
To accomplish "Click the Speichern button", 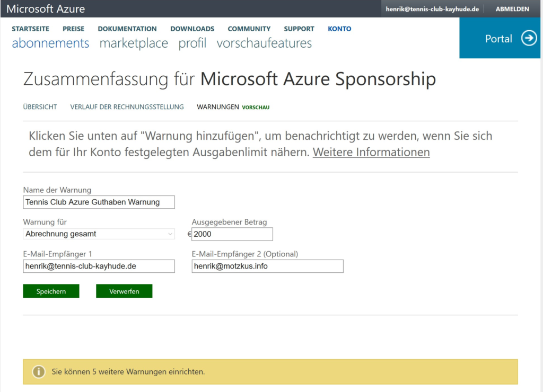I will [x=51, y=291].
